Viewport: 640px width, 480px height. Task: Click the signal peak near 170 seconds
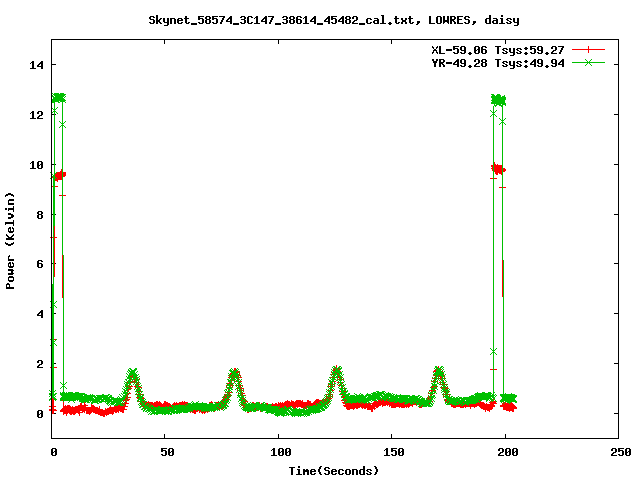point(438,371)
